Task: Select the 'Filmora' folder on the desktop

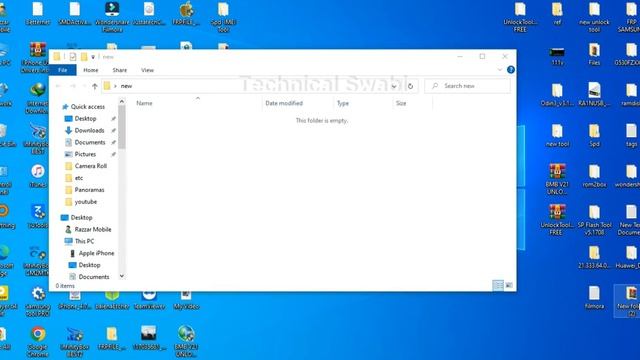Action: tap(594, 298)
